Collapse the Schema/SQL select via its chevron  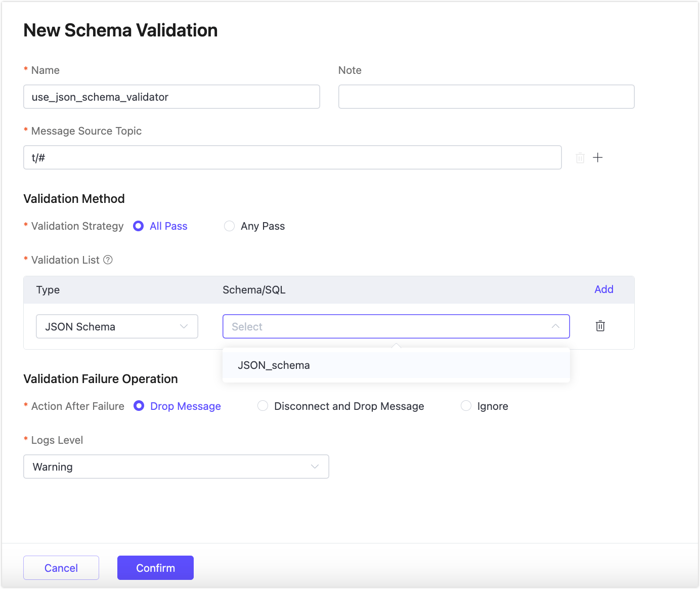tap(555, 326)
